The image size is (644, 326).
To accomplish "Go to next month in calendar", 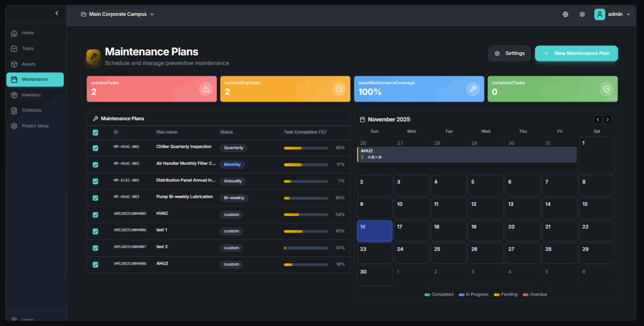I will (x=607, y=120).
